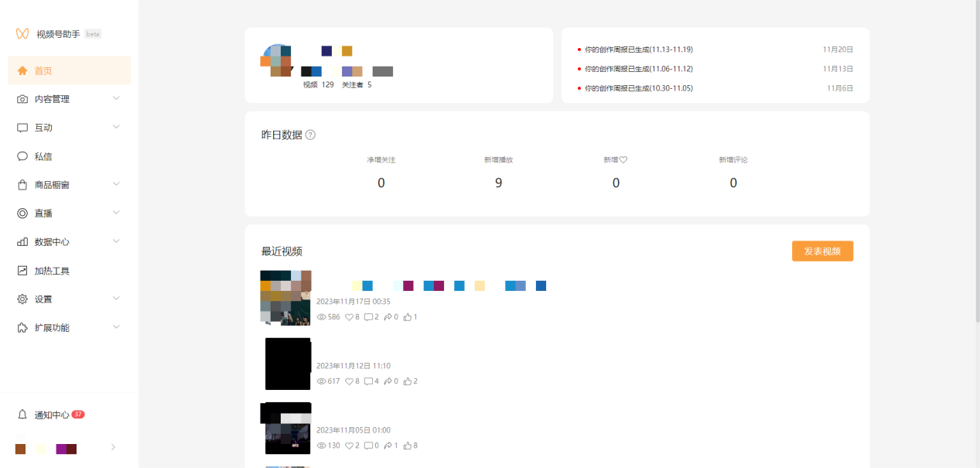Open the weekly report notice for 11.13-11.19
Viewport: 980px width, 468px height.
639,50
